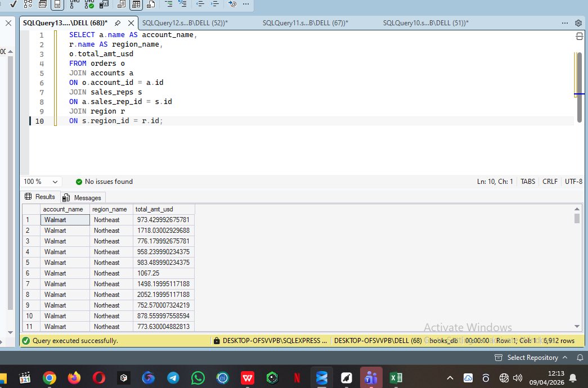Open the tab list overflow menu

pyautogui.click(x=565, y=23)
